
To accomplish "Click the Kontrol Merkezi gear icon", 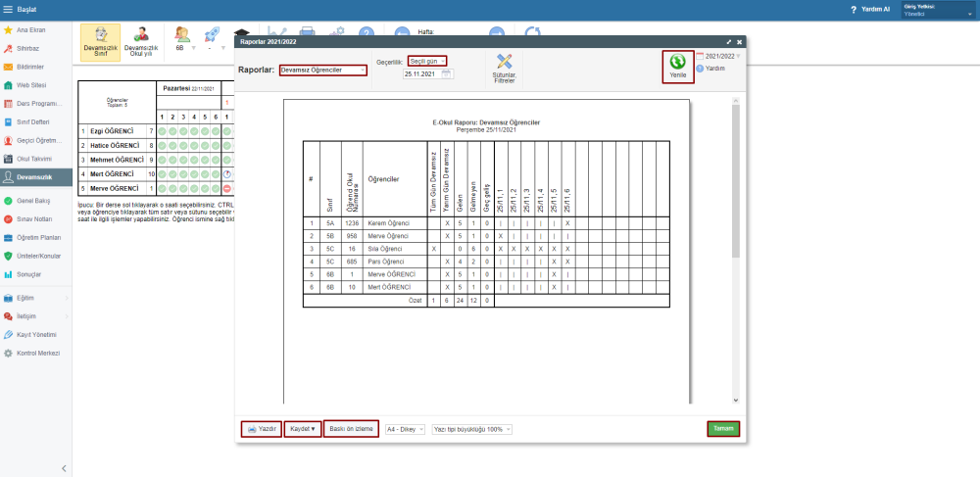I will pos(8,354).
